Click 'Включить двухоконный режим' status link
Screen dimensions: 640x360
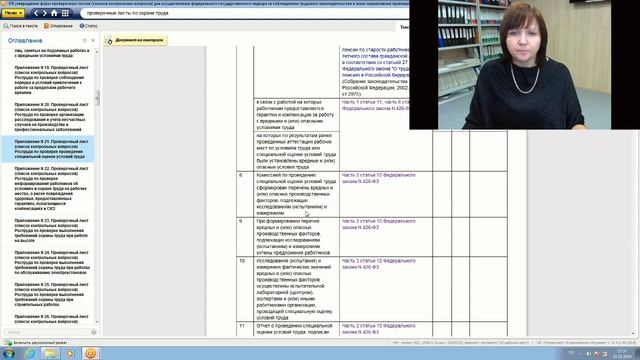pyautogui.click(x=40, y=343)
